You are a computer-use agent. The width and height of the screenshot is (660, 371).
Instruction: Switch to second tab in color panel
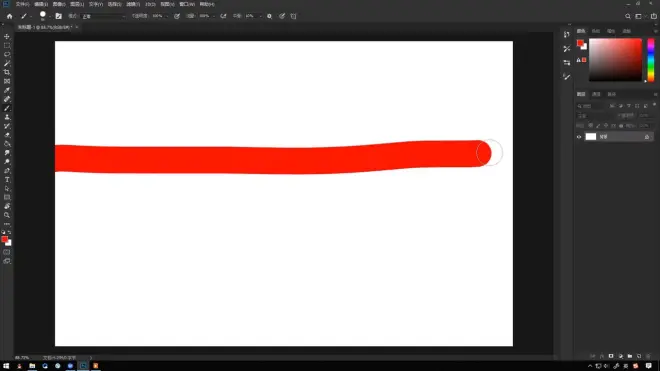[596, 31]
